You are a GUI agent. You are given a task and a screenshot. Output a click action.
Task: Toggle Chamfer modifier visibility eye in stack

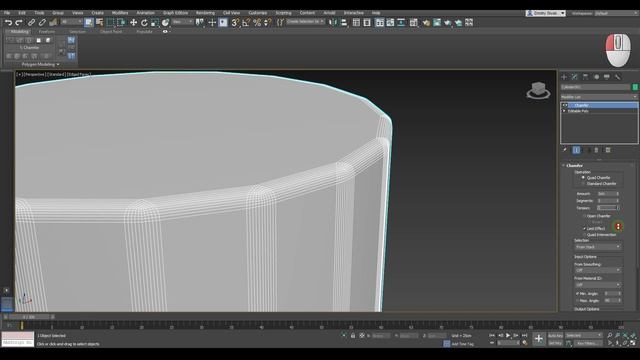click(565, 105)
